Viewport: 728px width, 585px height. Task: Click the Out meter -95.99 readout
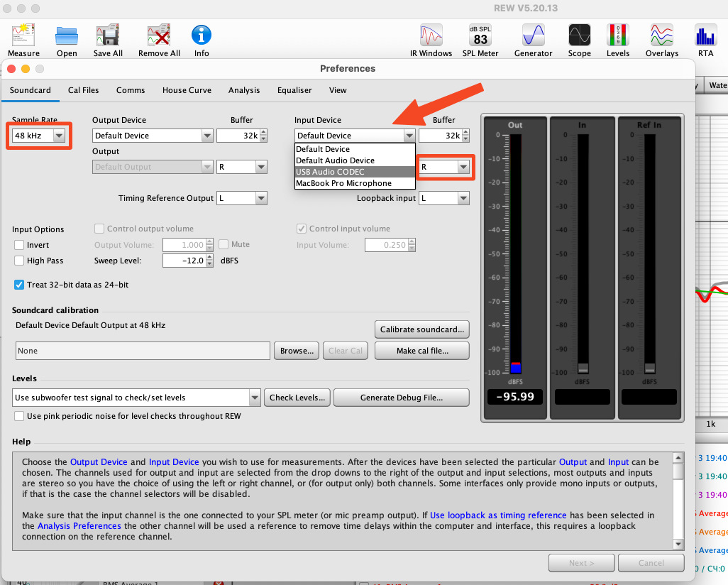tap(515, 397)
